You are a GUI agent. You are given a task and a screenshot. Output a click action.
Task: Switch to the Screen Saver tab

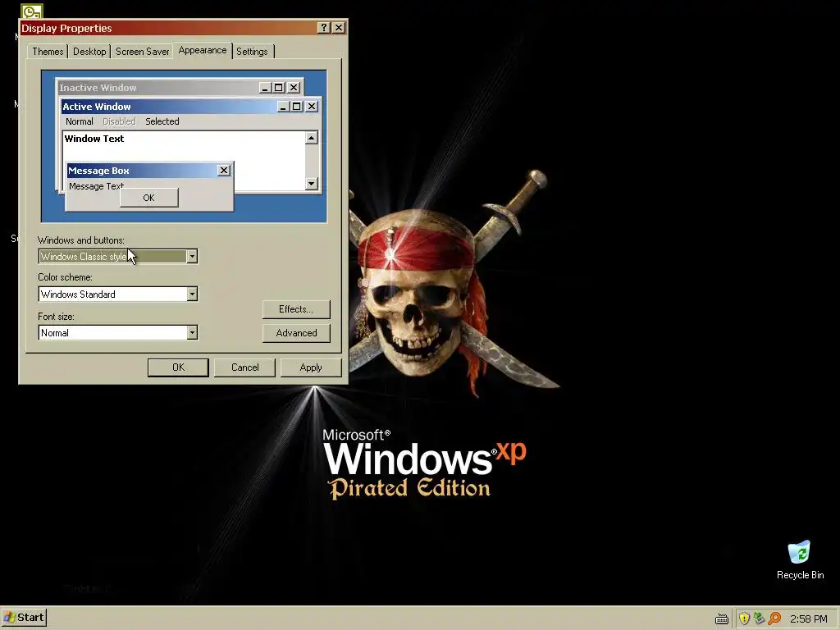click(x=142, y=52)
